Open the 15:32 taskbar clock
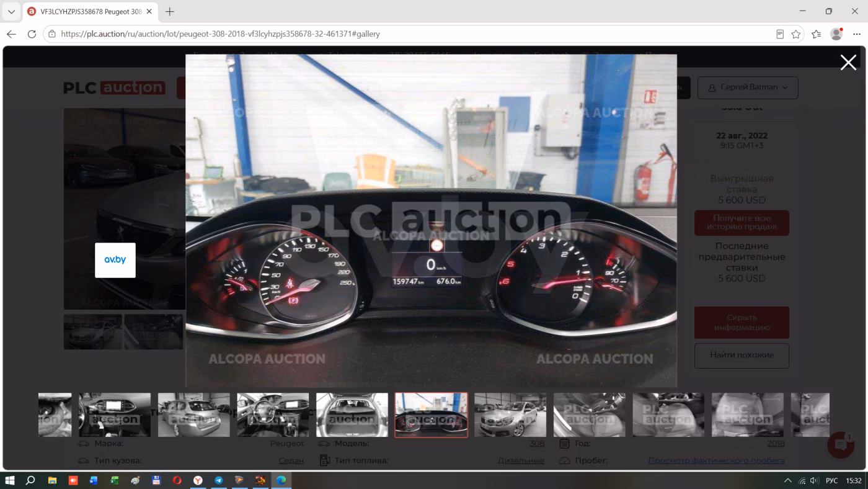Screen dimensions: 868x489 (x=854, y=480)
